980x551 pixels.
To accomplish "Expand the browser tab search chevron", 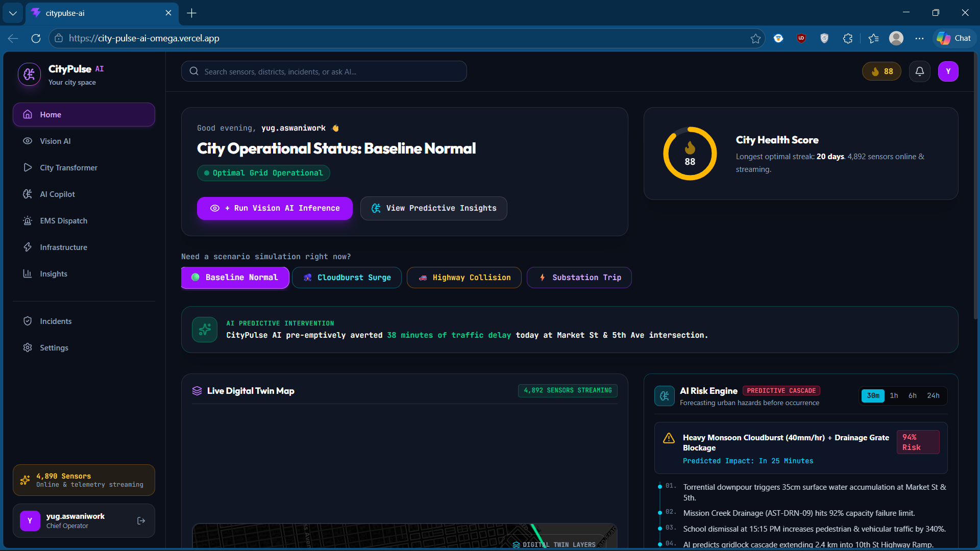I will (13, 13).
